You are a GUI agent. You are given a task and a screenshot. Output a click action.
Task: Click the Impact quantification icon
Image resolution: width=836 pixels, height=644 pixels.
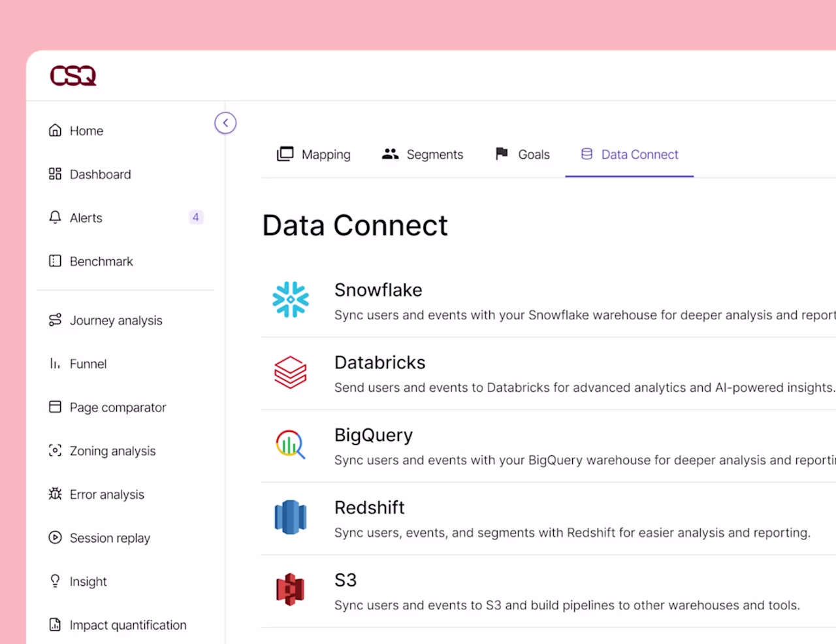[55, 624]
